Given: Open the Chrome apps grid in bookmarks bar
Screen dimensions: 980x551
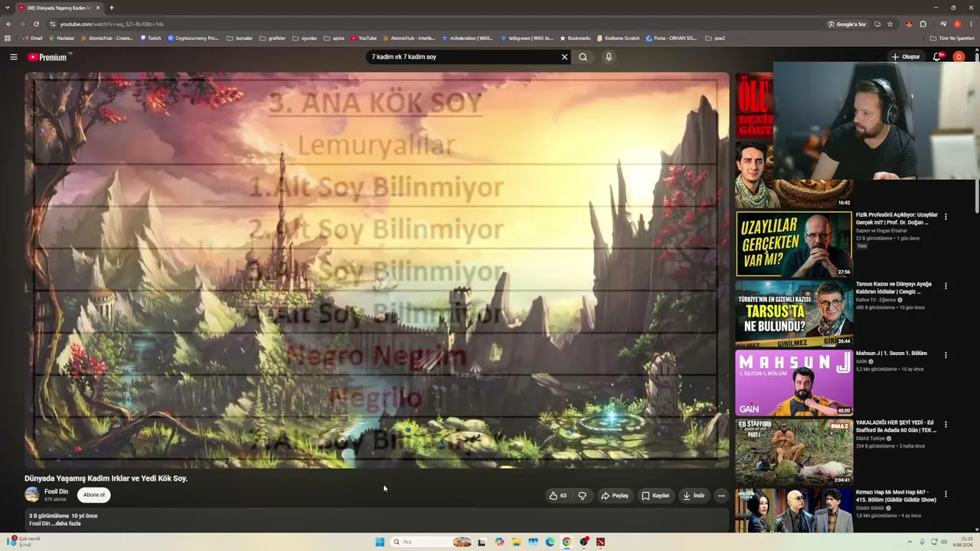Looking at the screenshot, I should (8, 38).
